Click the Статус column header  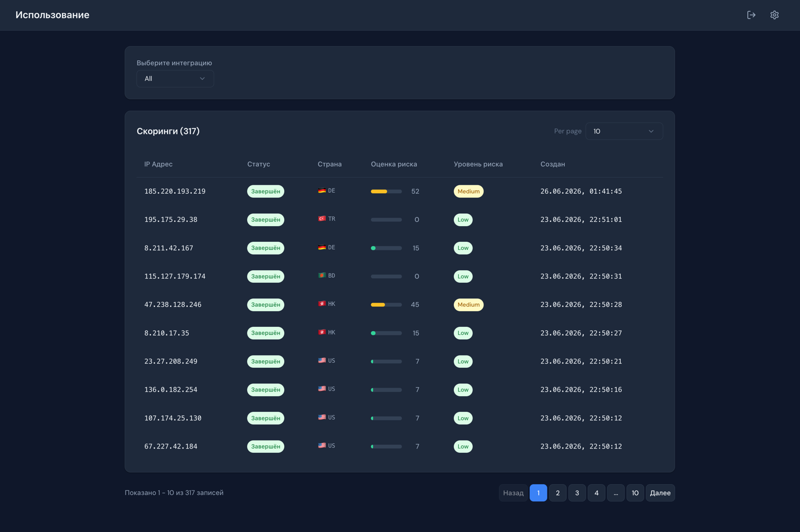pos(258,164)
